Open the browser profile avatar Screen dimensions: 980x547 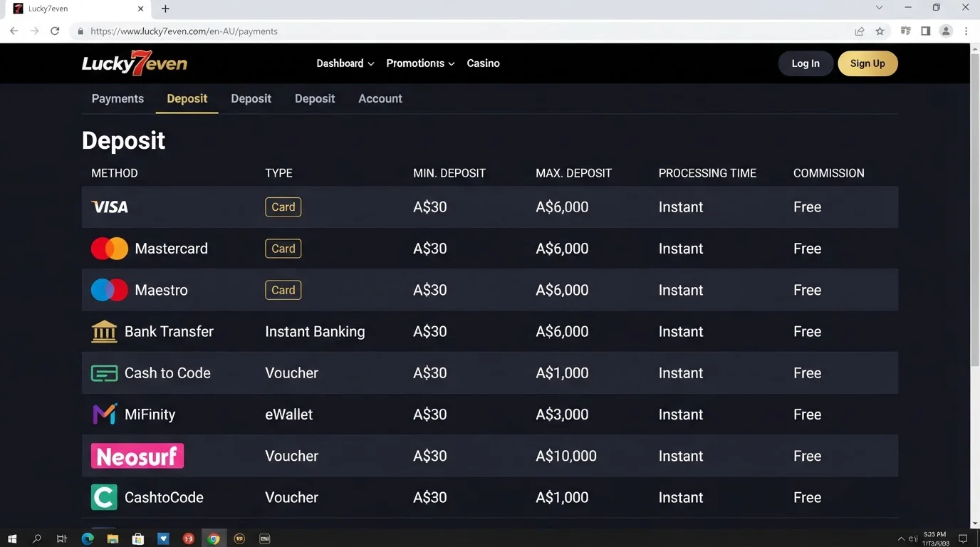[946, 31]
